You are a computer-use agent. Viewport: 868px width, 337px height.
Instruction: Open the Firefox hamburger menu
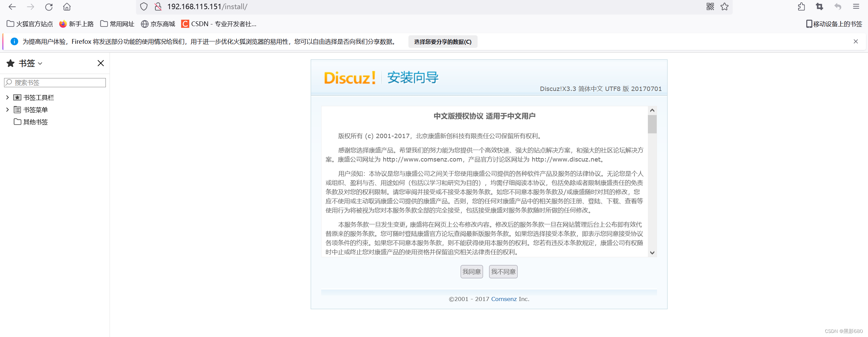point(856,6)
